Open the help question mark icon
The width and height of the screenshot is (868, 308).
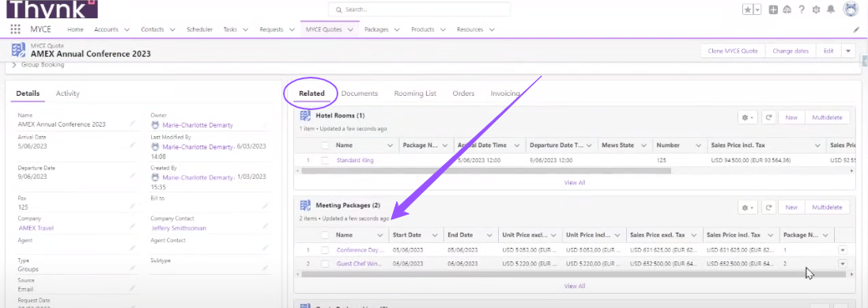pyautogui.click(x=802, y=10)
